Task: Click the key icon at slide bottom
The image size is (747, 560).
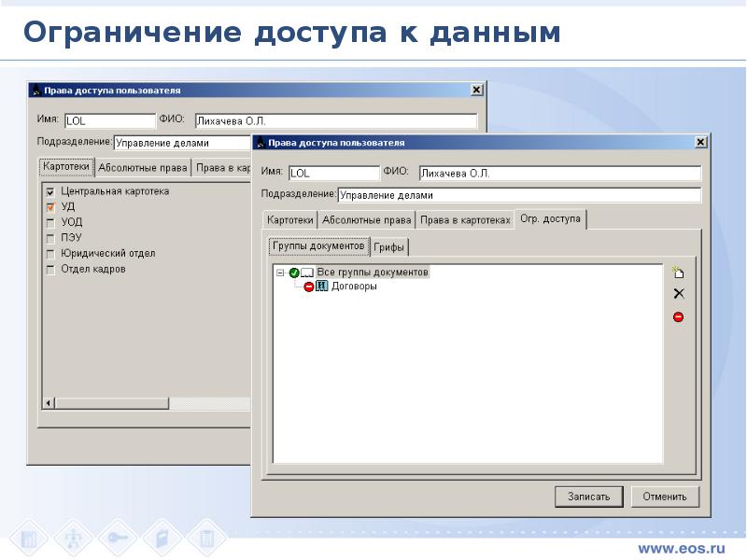Action: 118,539
